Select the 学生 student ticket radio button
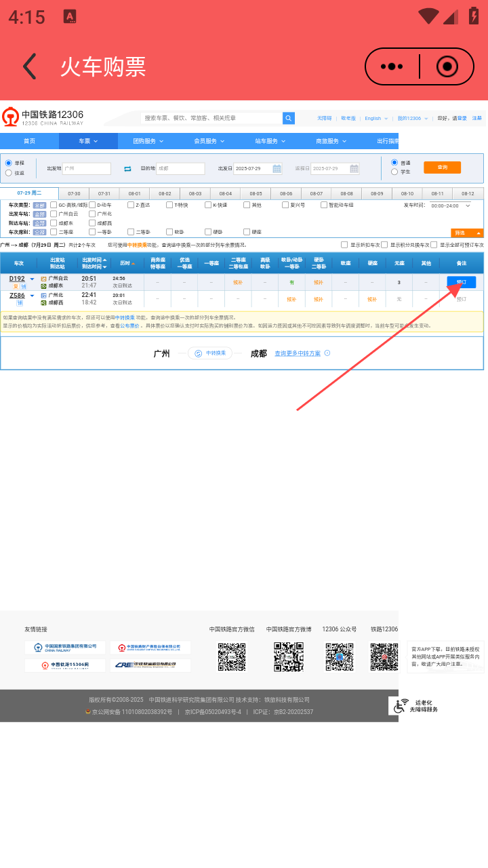The width and height of the screenshot is (488, 868). coord(394,172)
